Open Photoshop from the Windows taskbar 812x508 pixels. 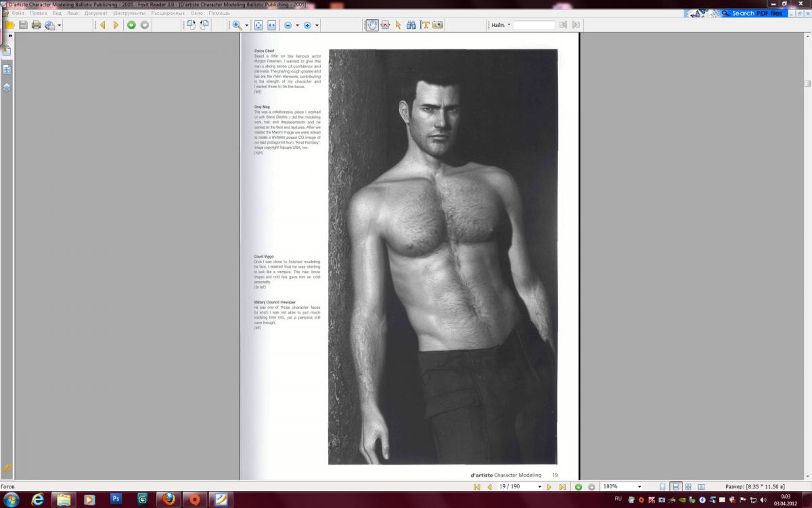(116, 499)
